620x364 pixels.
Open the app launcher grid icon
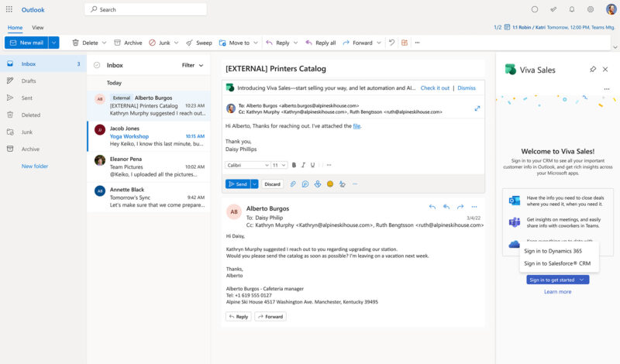(x=9, y=9)
